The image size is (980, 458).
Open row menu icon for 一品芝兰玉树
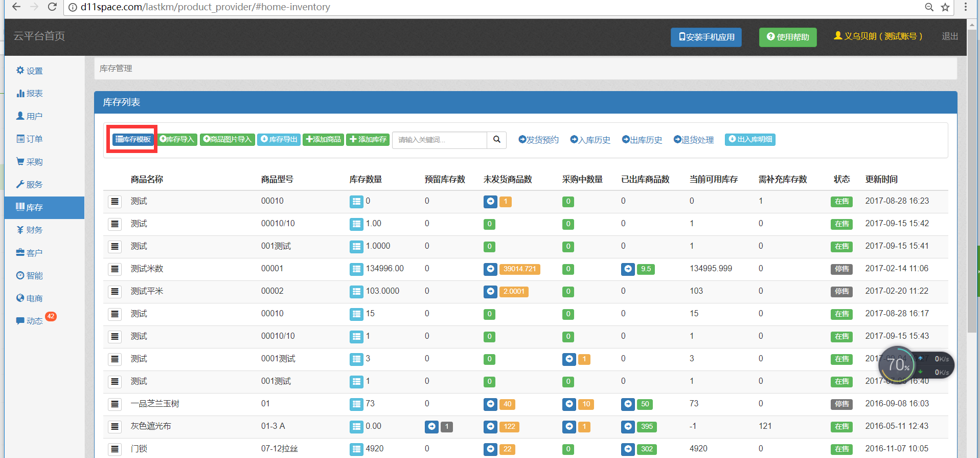click(115, 404)
